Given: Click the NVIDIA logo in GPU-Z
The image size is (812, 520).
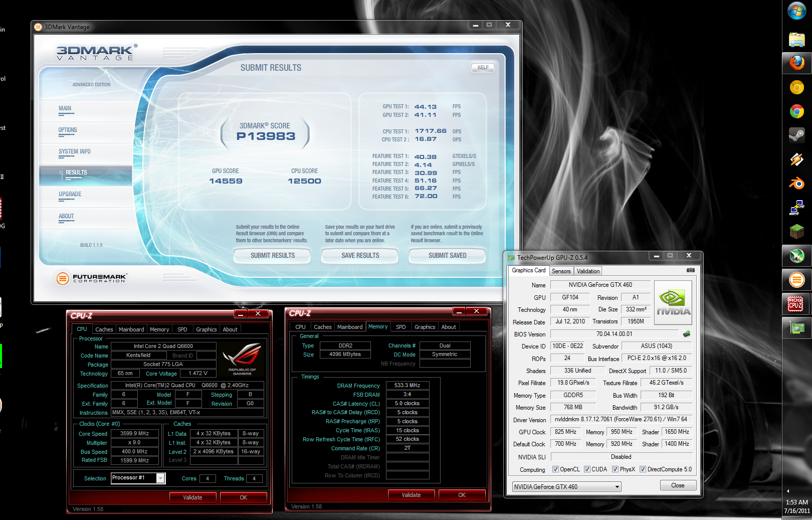Looking at the screenshot, I should coord(673,302).
